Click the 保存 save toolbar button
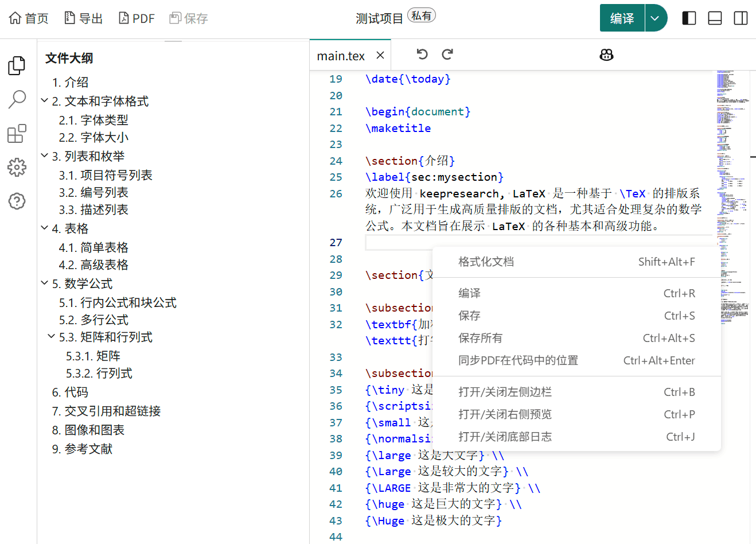Viewport: 756px width, 544px height. (x=189, y=18)
